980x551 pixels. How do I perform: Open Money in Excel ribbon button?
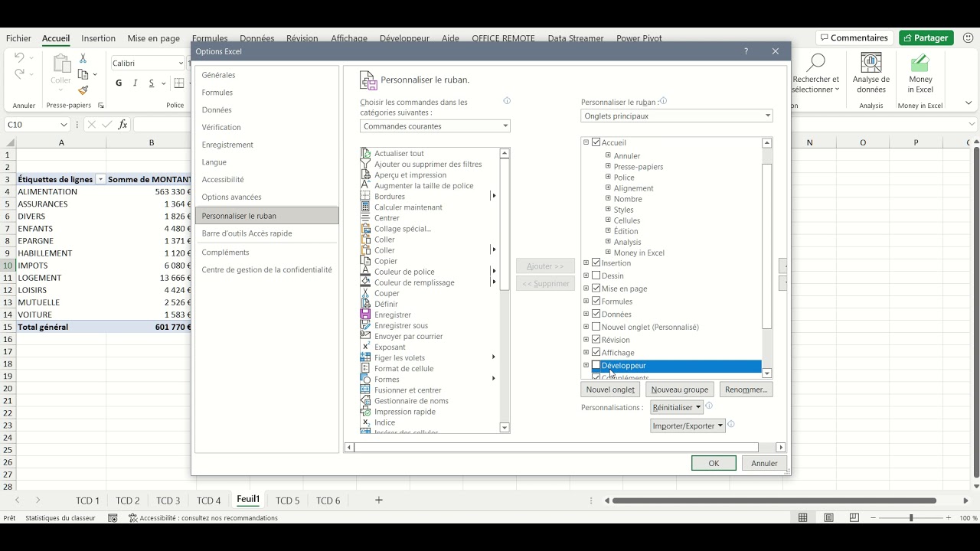[x=920, y=73]
